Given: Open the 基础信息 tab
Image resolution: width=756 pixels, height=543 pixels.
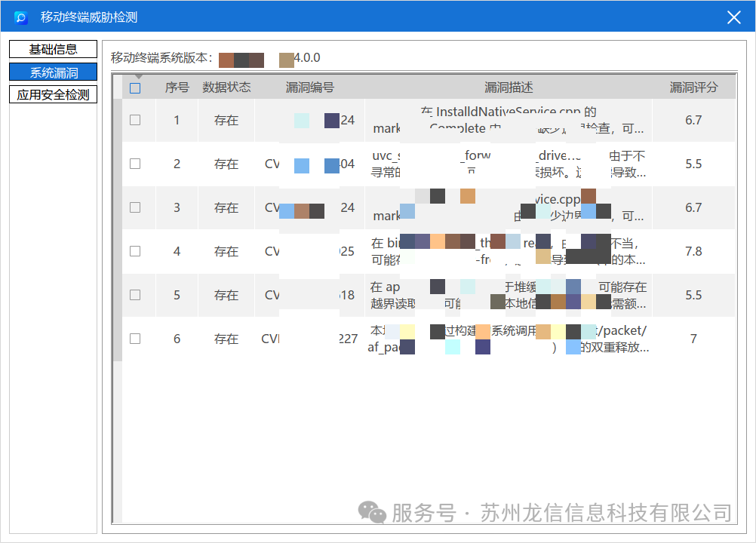Looking at the screenshot, I should [x=53, y=50].
